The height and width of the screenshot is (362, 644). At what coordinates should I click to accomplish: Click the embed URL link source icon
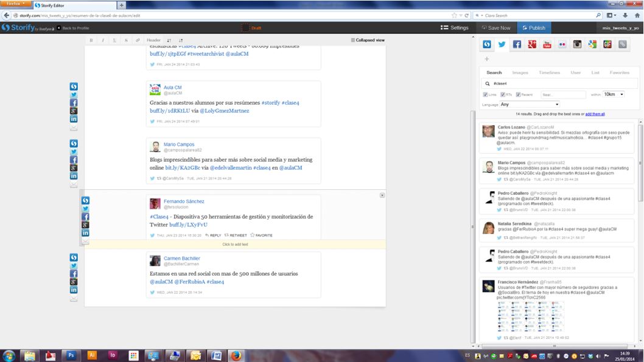(x=622, y=44)
